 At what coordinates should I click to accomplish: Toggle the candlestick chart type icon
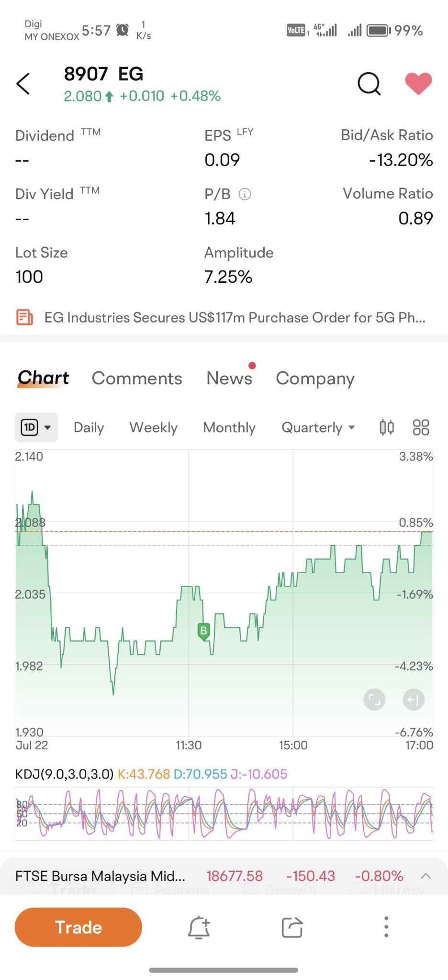coord(387,427)
